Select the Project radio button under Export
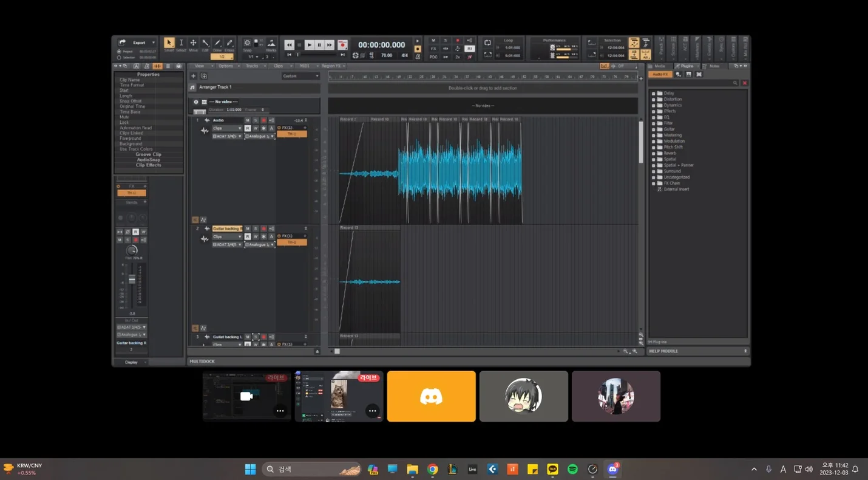The width and height of the screenshot is (868, 480). coord(119,52)
